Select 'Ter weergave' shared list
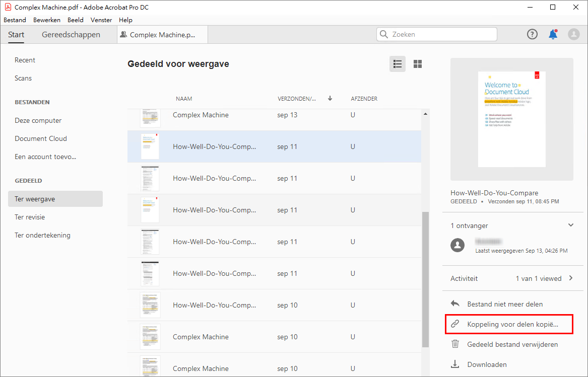The height and width of the screenshot is (377, 588). click(55, 199)
